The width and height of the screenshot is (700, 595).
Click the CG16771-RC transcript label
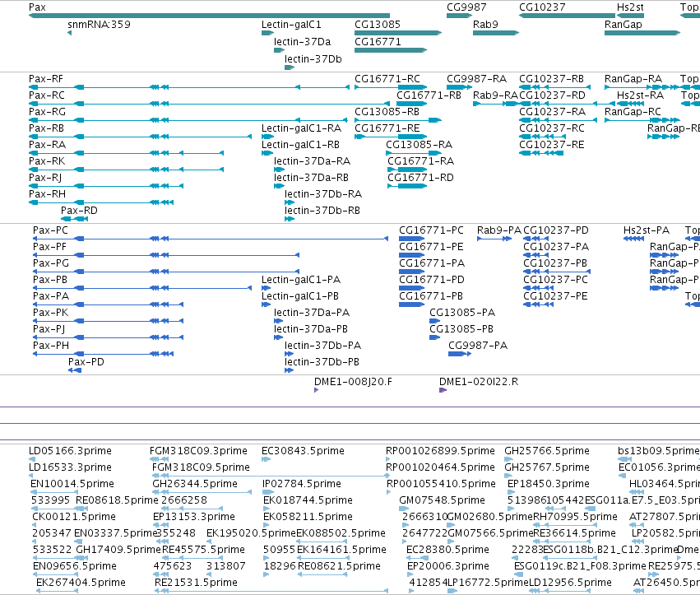click(387, 79)
